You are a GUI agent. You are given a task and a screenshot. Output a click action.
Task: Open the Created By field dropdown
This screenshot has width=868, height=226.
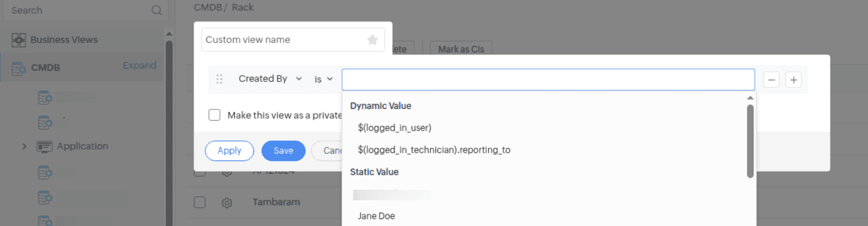coord(270,78)
